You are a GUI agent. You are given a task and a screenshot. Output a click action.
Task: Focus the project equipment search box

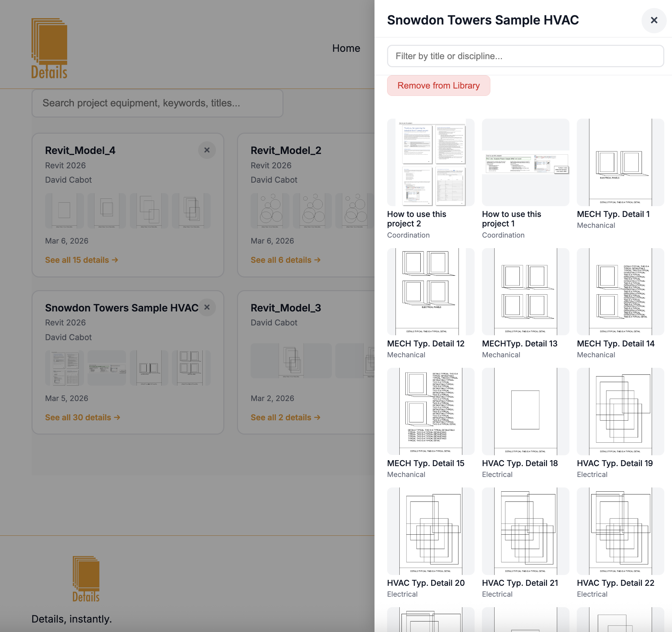click(x=157, y=103)
